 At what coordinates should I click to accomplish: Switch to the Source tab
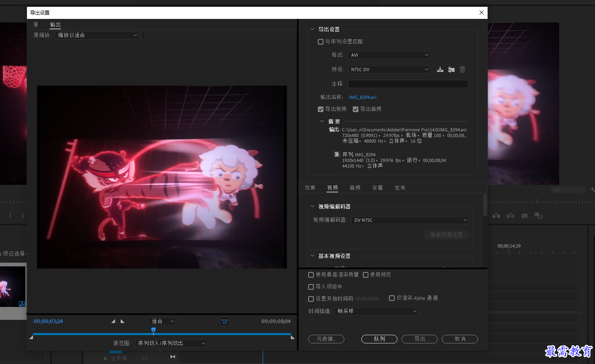pyautogui.click(x=36, y=25)
